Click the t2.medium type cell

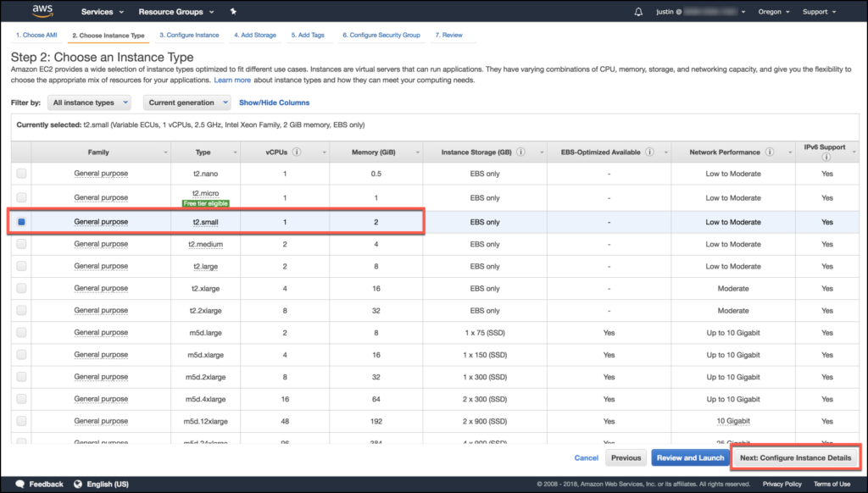[x=205, y=244]
